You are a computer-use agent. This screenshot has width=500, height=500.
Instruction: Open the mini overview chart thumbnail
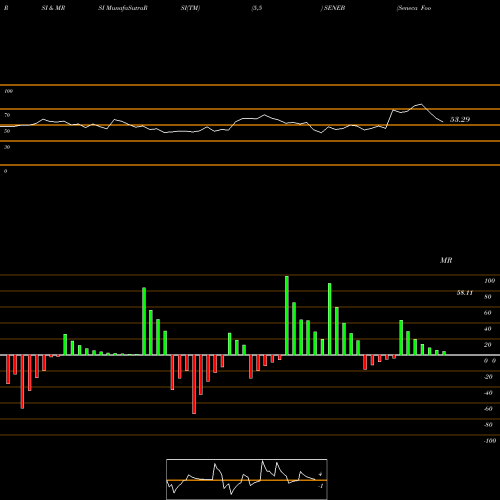coord(247,479)
